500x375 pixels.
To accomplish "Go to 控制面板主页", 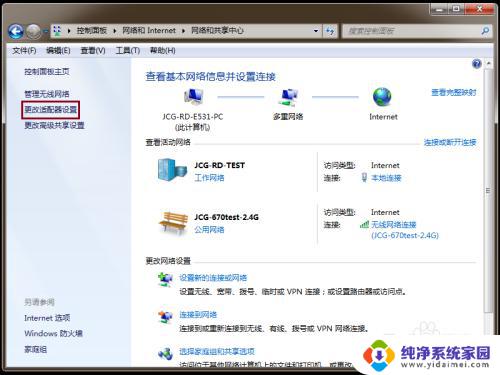I will tap(47, 72).
